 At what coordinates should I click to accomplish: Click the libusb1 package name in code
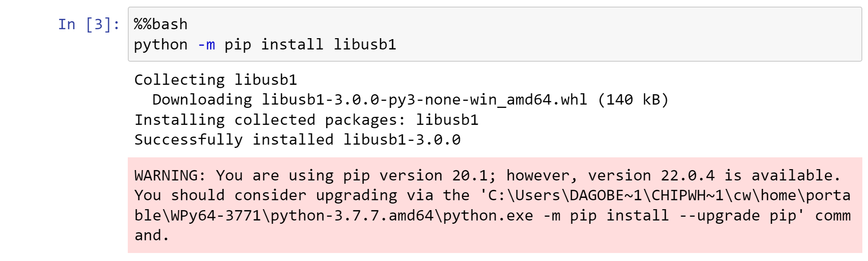tap(365, 44)
